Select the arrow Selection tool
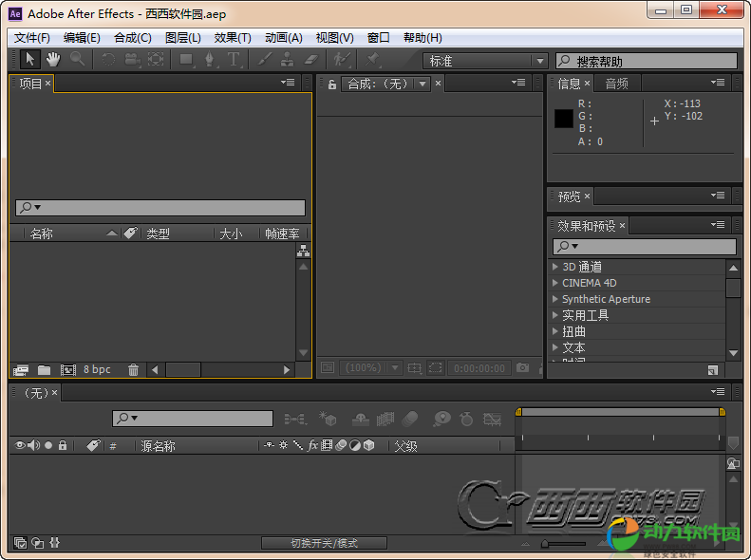The width and height of the screenshot is (751, 560). click(x=30, y=60)
